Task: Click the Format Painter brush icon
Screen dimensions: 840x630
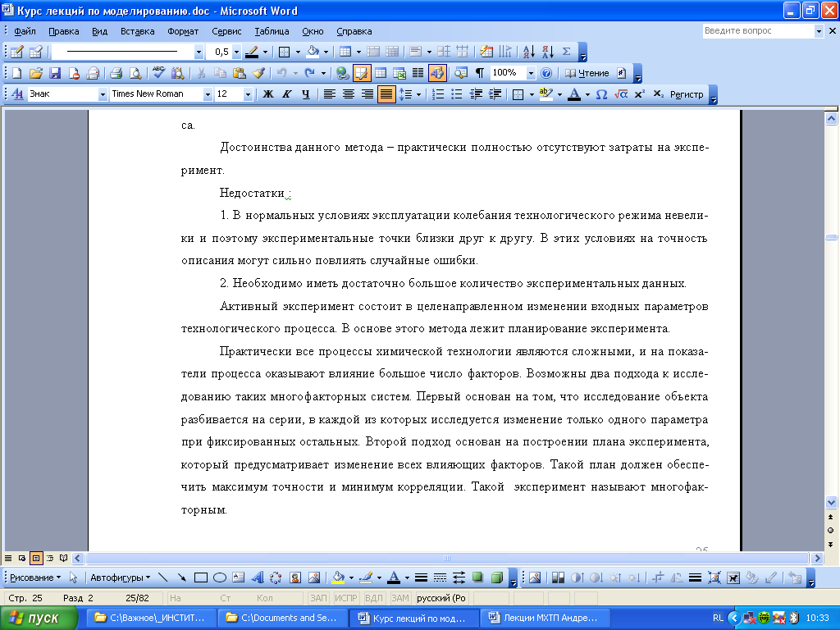Action: pyautogui.click(x=258, y=73)
